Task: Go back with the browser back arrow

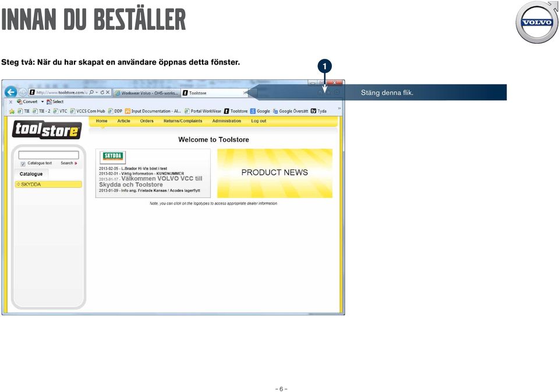Action: [x=11, y=93]
